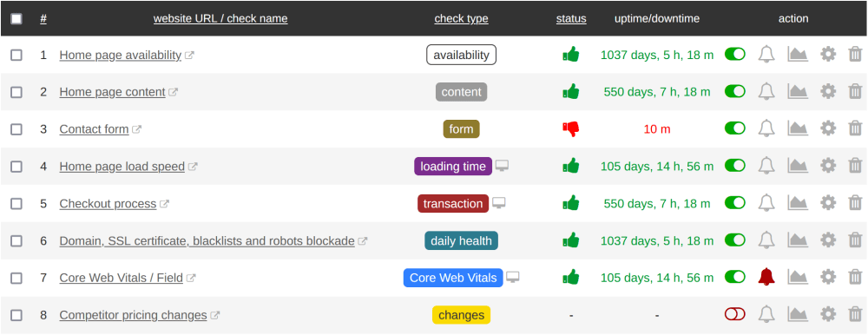Image resolution: width=868 pixels, height=335 pixels.
Task: Click red thumbs-down status for Contact form
Action: tap(571, 129)
